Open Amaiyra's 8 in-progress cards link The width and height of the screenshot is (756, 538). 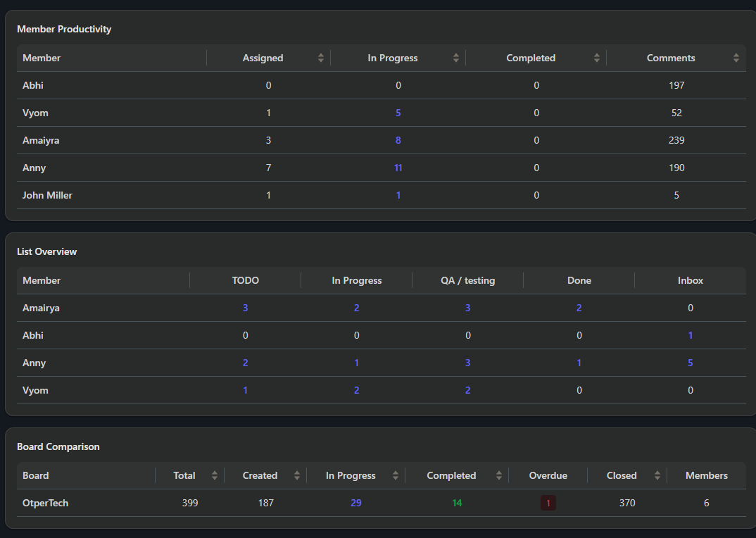tap(398, 140)
